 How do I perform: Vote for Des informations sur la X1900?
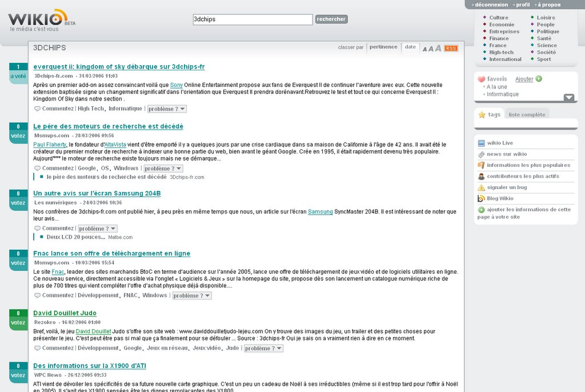click(x=18, y=375)
